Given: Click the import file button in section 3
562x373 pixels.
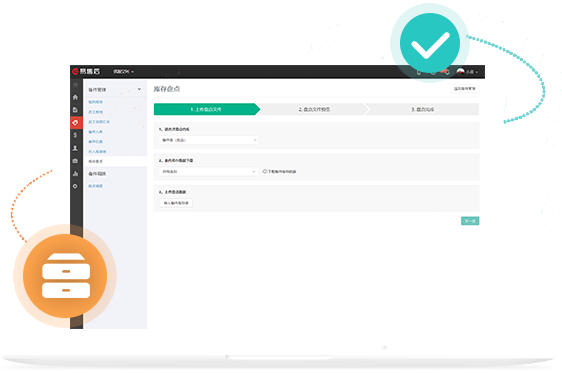Looking at the screenshot, I should click(x=176, y=203).
